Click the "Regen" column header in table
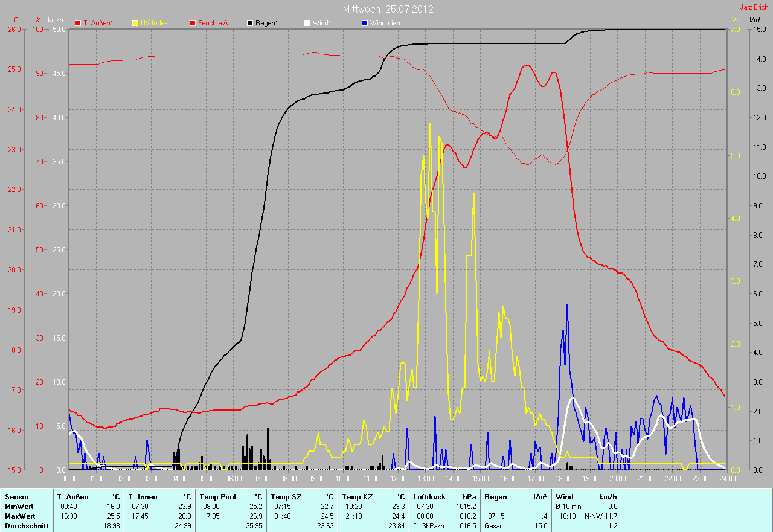Screen dimensions: 773x532 pyautogui.click(x=496, y=497)
